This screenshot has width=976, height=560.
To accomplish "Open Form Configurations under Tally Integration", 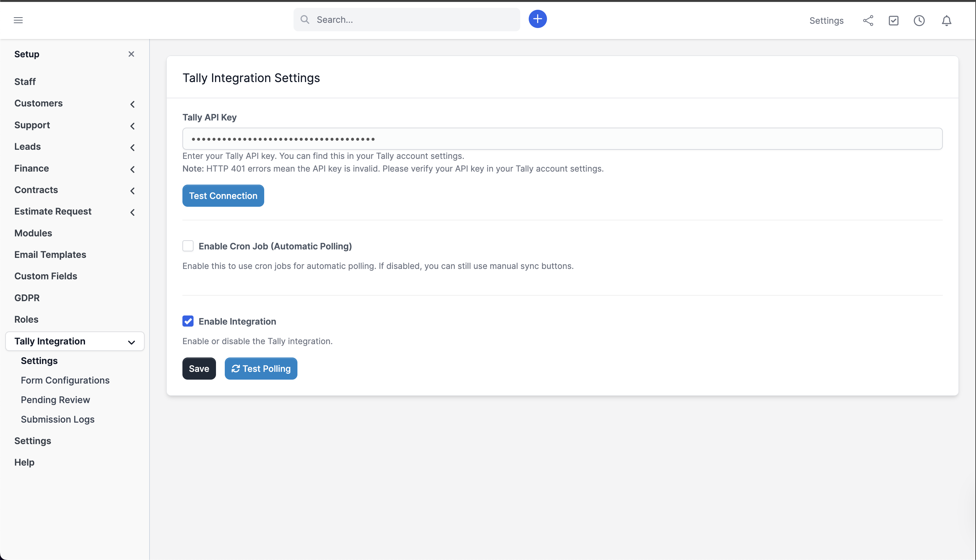I will coord(65,380).
